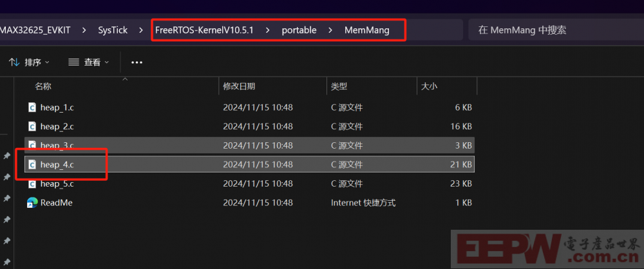Select the heap_3.c file name

[x=57, y=145]
